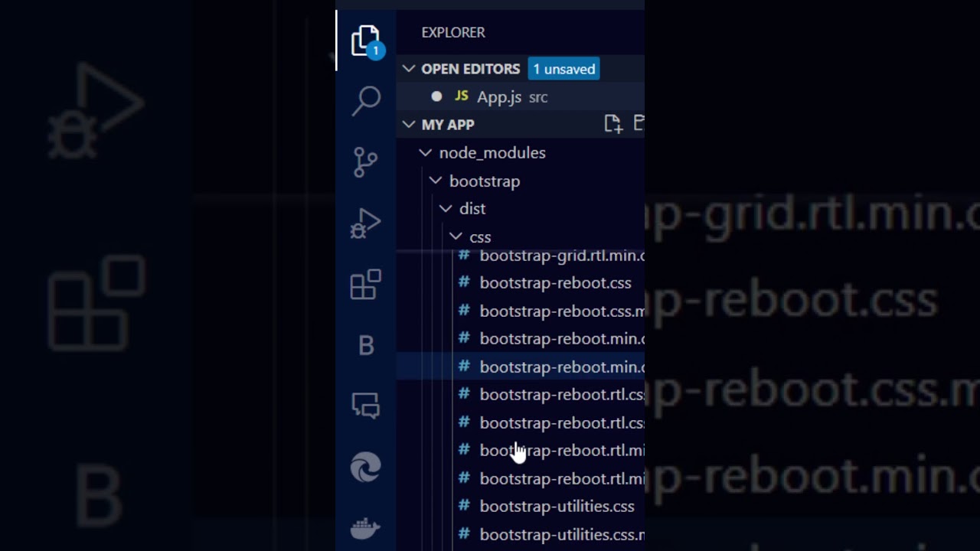980x551 pixels.
Task: Click the JS file icon of App.js
Action: point(461,96)
